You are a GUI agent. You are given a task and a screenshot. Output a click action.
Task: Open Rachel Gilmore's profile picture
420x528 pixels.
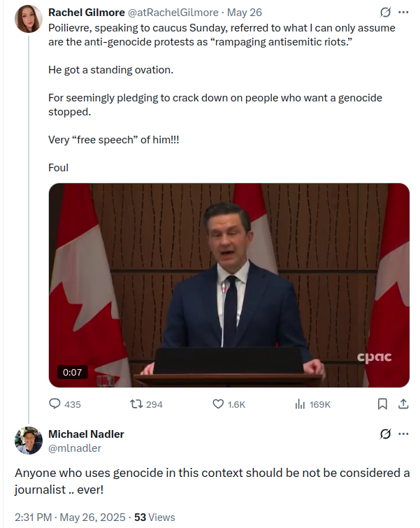tap(29, 19)
